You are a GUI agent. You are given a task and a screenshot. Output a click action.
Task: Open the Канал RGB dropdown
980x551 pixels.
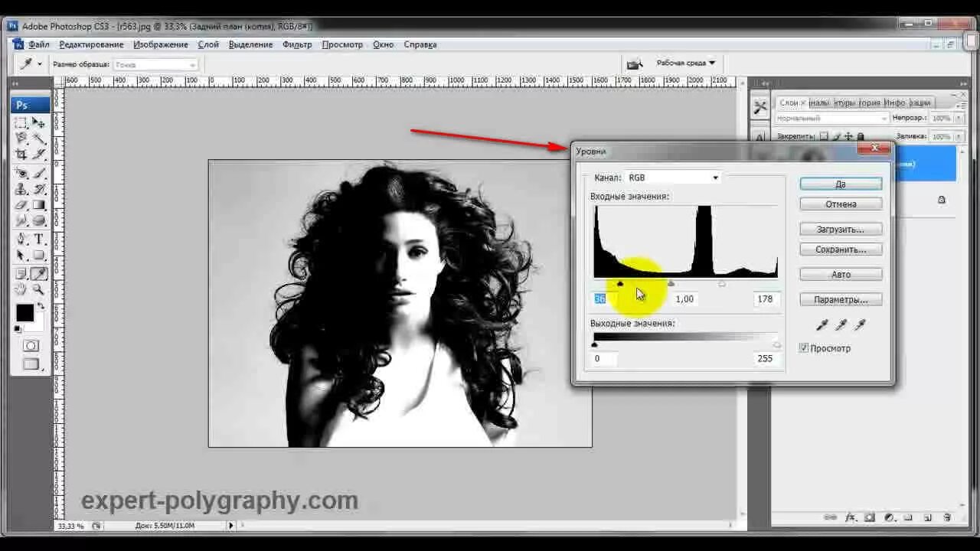[x=673, y=178]
